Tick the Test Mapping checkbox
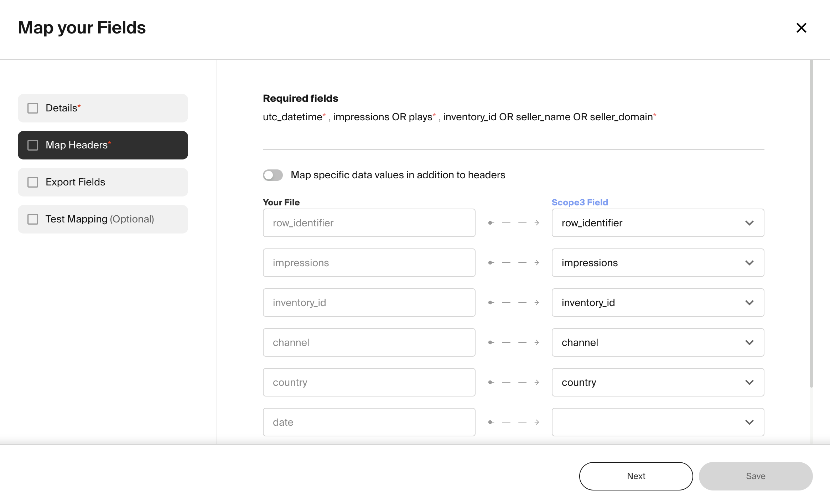This screenshot has width=830, height=504. pyautogui.click(x=33, y=219)
